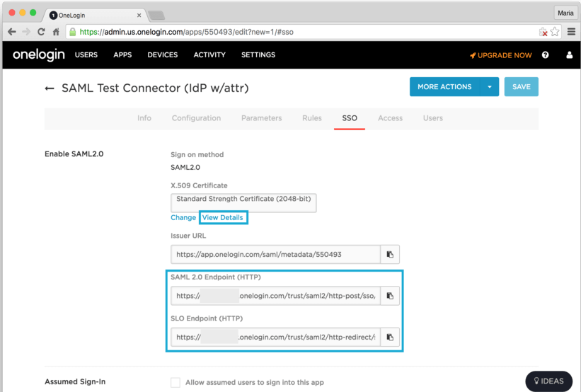The image size is (581, 392).
Task: Click the browser address bar URL
Action: tap(186, 32)
